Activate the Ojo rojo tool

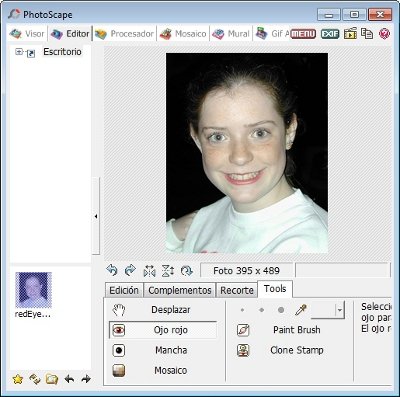(x=163, y=330)
